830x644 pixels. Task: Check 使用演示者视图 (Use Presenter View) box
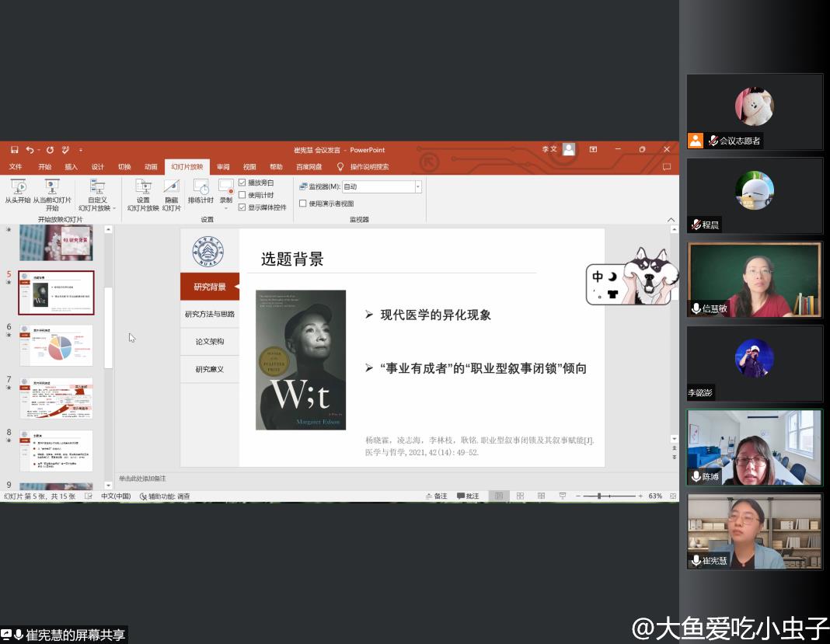pos(303,204)
